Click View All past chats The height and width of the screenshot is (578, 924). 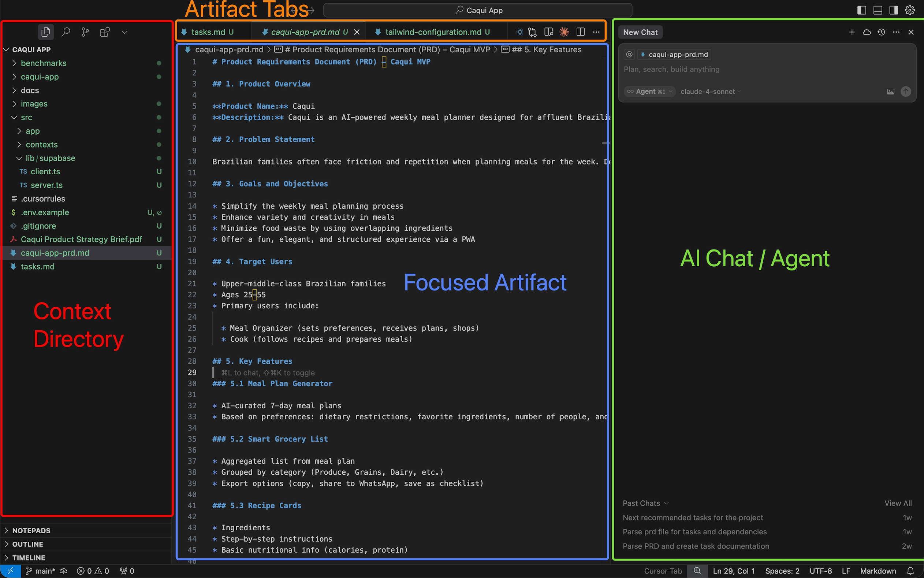(898, 503)
